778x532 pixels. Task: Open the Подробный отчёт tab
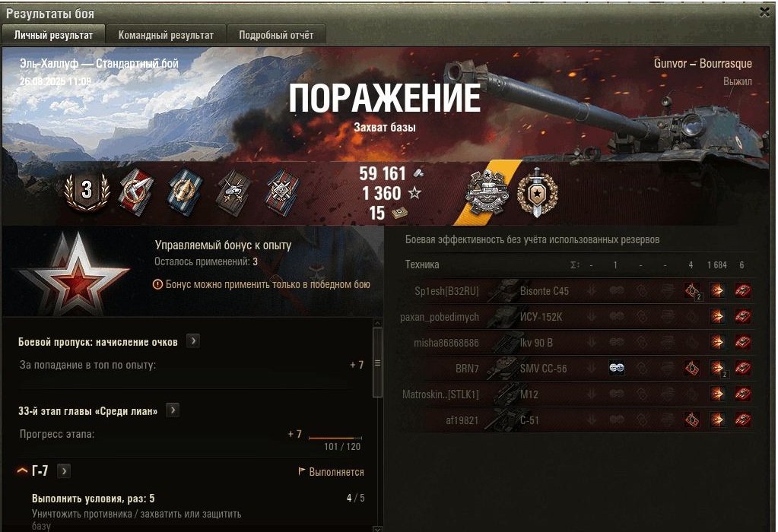[x=276, y=35]
